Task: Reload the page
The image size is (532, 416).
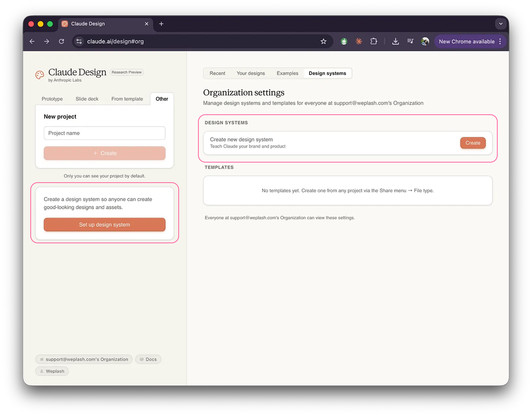Action: pos(61,41)
